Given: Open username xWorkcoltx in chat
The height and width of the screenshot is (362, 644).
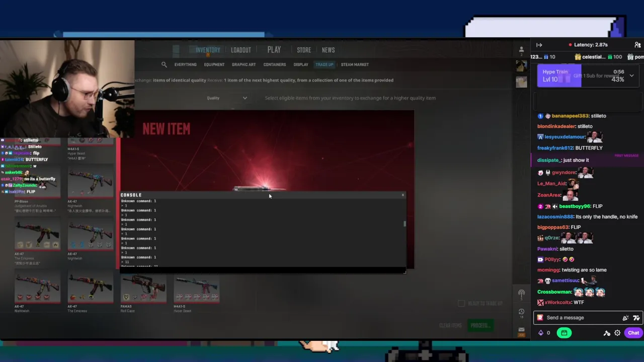Looking at the screenshot, I should pyautogui.click(x=558, y=302).
